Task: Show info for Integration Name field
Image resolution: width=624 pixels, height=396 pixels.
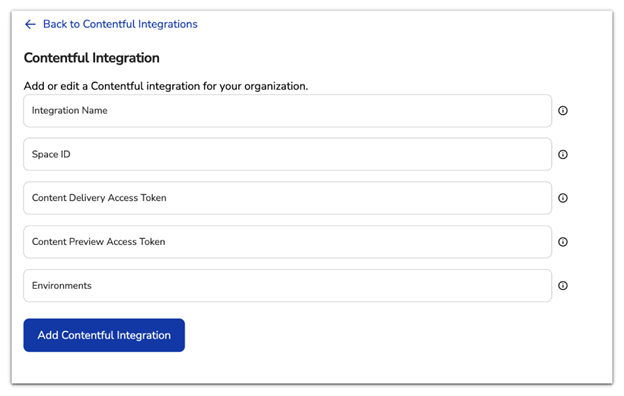Action: click(x=563, y=111)
